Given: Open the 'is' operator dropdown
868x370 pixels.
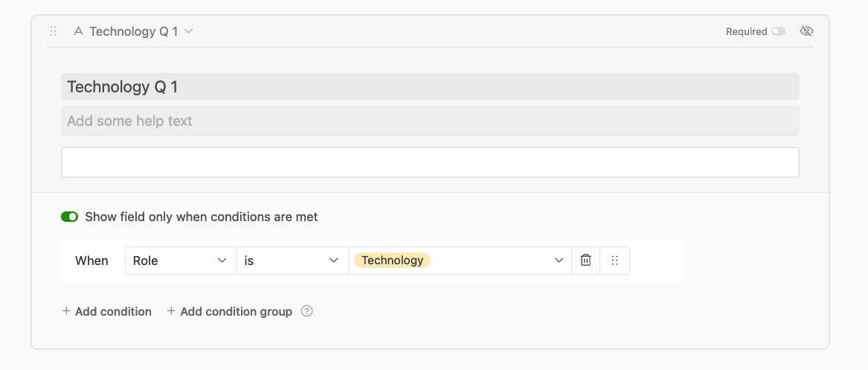Looking at the screenshot, I should pyautogui.click(x=292, y=261).
